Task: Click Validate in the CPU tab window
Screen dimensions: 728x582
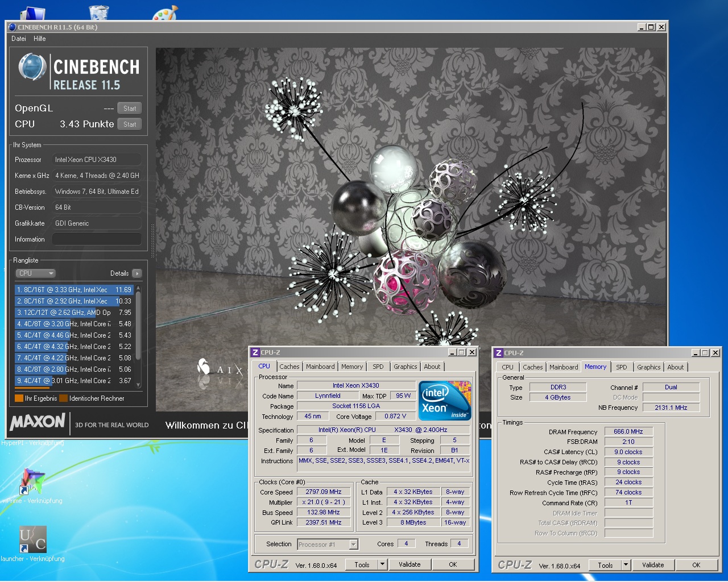Action: point(409,564)
